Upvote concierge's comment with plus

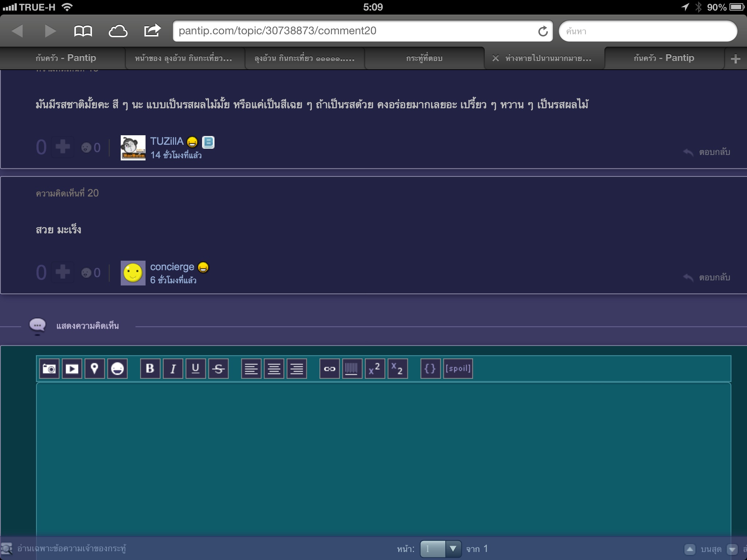[62, 272]
